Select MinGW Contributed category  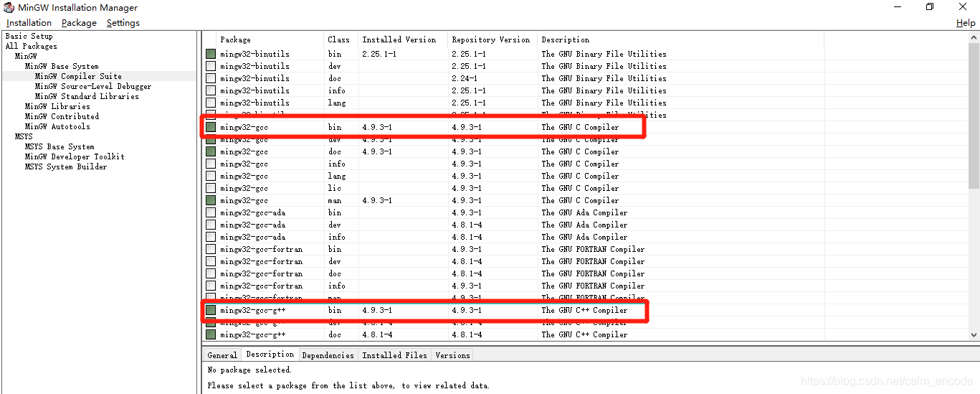pos(62,116)
